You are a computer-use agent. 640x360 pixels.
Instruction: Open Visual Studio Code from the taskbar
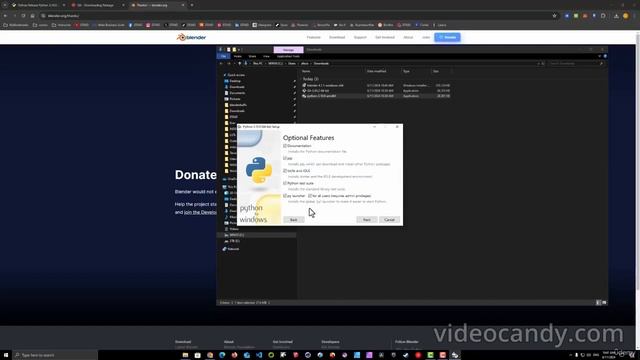pyautogui.click(x=259, y=355)
